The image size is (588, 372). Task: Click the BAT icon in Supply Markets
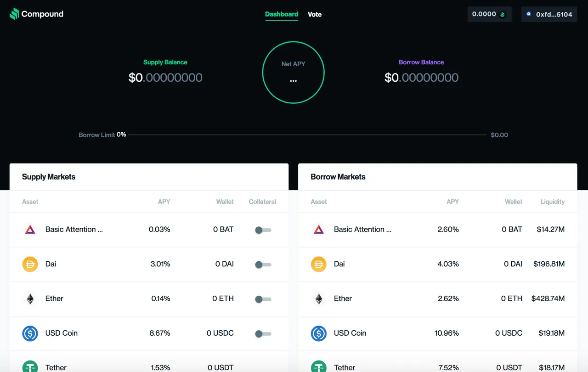[30, 230]
